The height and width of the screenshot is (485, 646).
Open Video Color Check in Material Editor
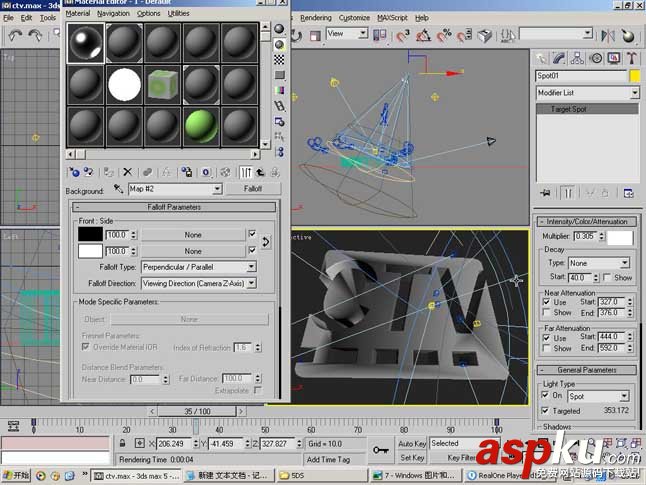coord(279,90)
